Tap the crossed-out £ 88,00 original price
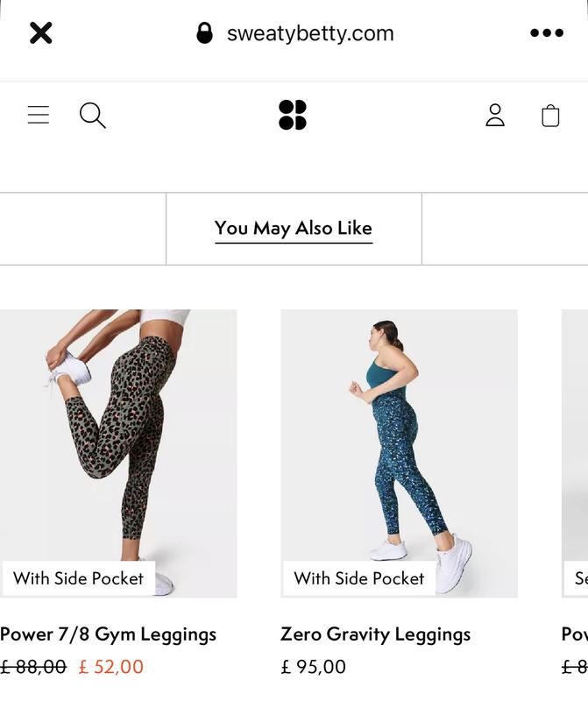 click(33, 667)
